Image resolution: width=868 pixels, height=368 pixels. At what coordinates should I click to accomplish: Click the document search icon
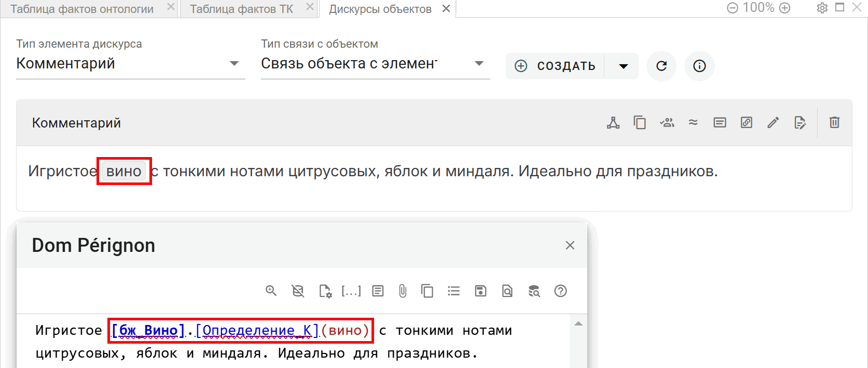coord(507,291)
